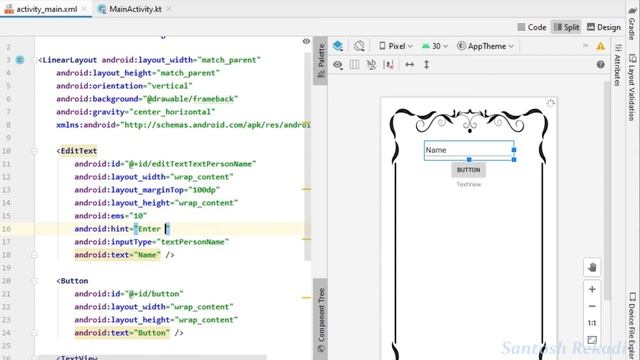This screenshot has height=360, width=640.
Task: Switch to Design view mode
Action: click(604, 27)
